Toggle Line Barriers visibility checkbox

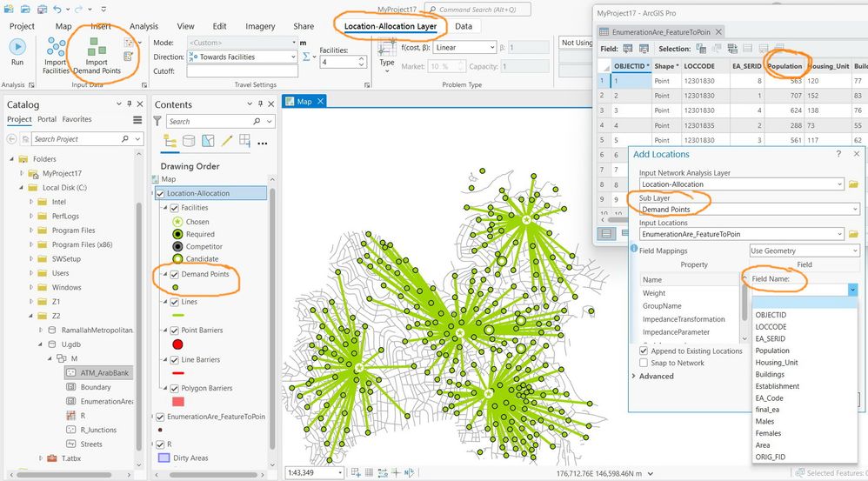click(174, 359)
